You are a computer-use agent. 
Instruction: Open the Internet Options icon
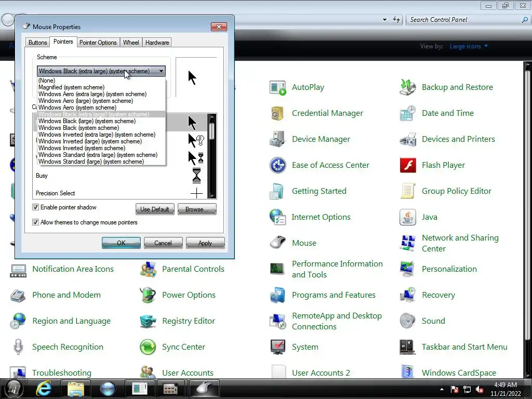(x=277, y=217)
